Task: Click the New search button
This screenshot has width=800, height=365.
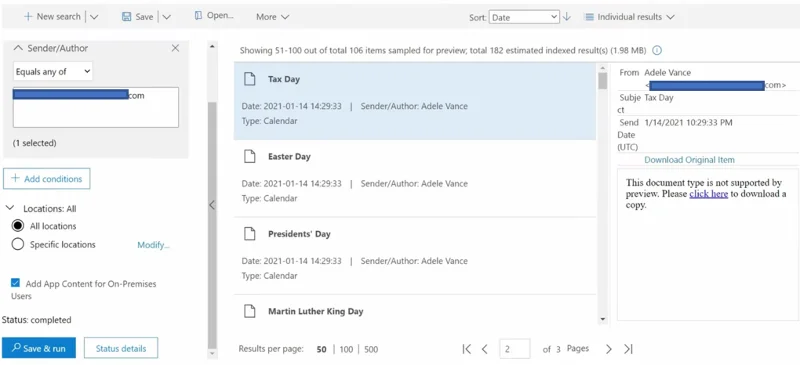Action: point(52,17)
